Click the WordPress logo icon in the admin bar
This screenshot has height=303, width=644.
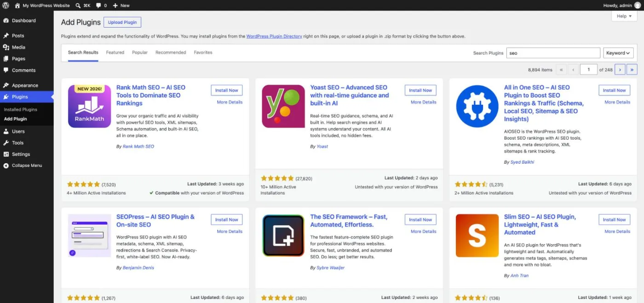[x=6, y=6]
